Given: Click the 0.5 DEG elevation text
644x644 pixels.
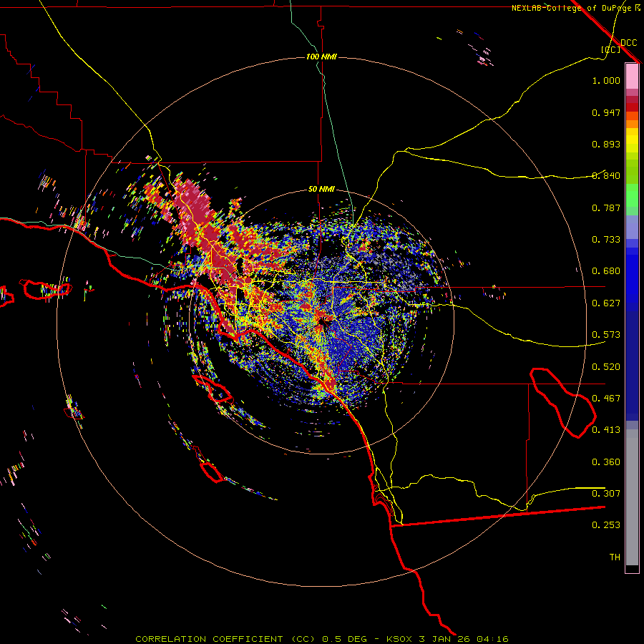Looking at the screenshot, I should coord(344,639).
